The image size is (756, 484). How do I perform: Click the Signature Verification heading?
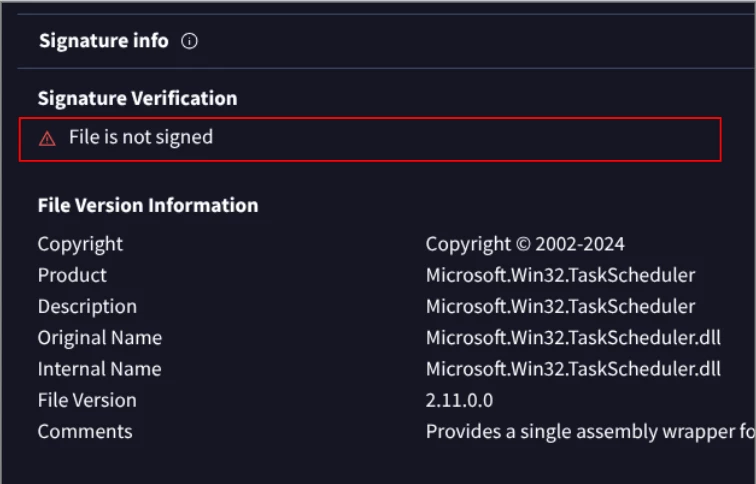(137, 98)
